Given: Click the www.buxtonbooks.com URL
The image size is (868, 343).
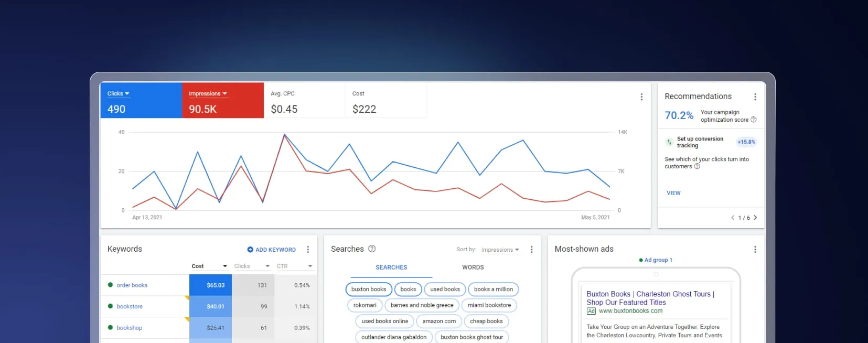Looking at the screenshot, I should coord(630,311).
